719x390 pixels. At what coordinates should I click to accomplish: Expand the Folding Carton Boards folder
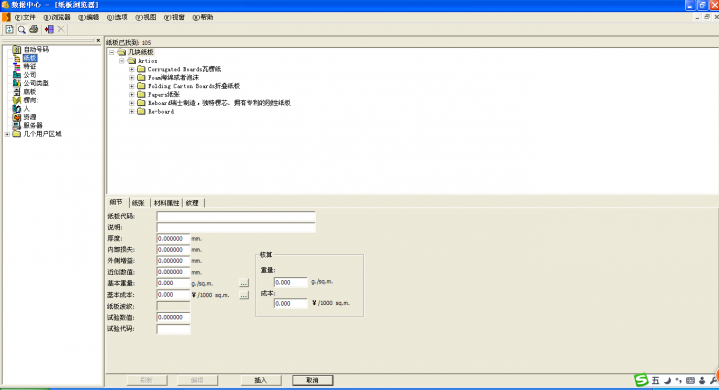coord(132,86)
